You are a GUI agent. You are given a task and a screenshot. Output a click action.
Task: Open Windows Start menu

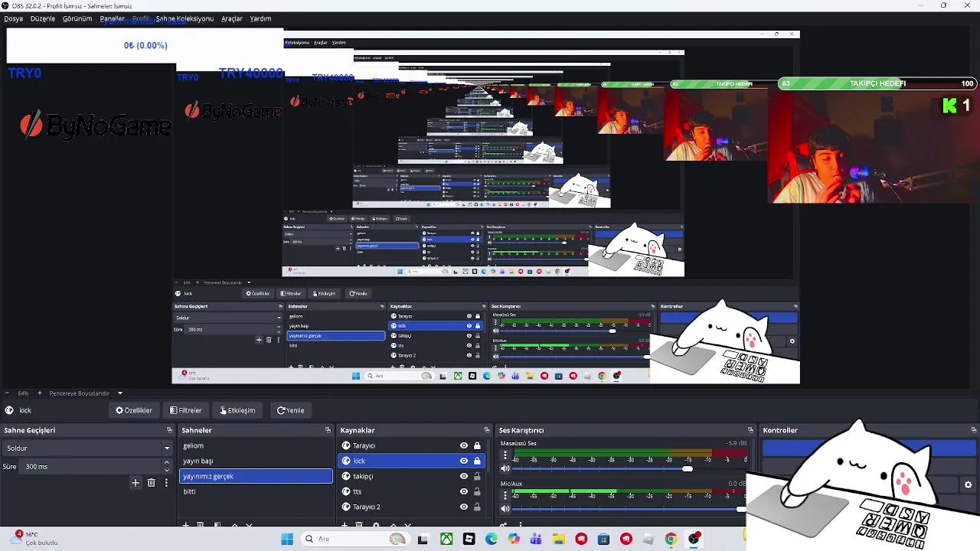tap(287, 539)
